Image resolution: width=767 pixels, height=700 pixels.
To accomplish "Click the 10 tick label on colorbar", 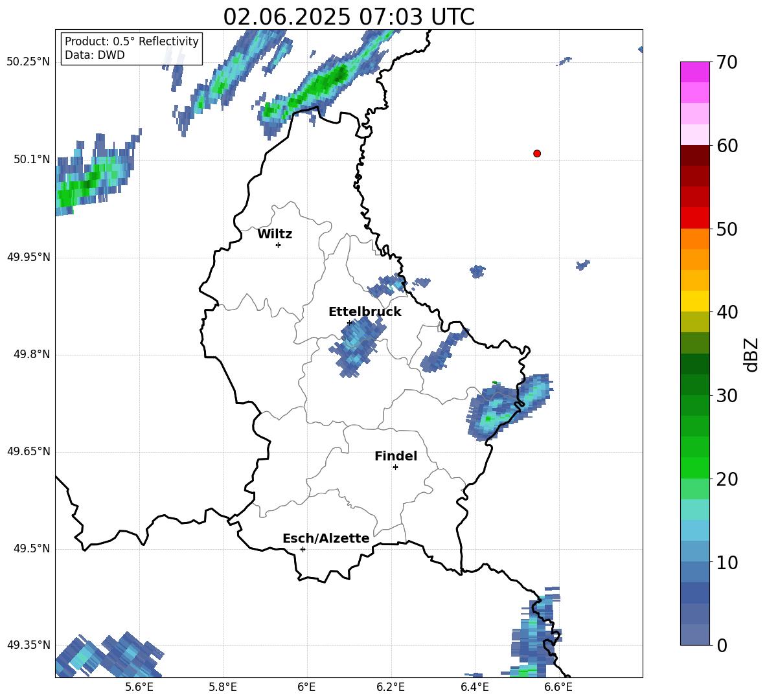I will point(726,562).
